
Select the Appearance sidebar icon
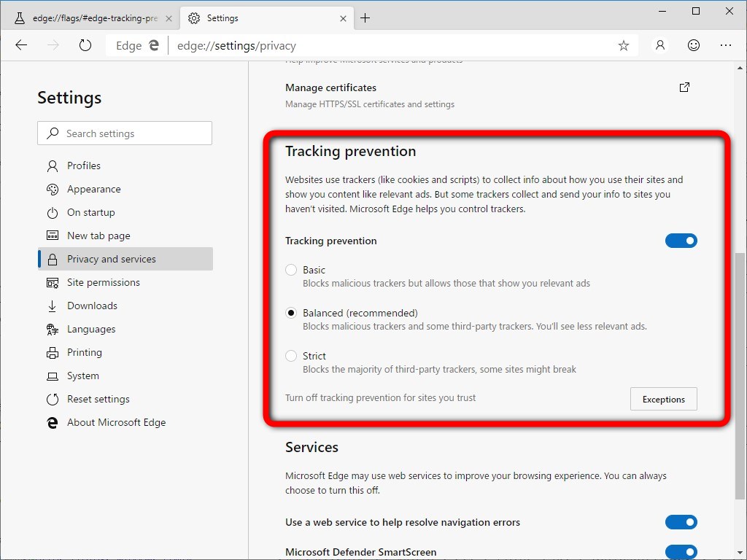point(51,189)
